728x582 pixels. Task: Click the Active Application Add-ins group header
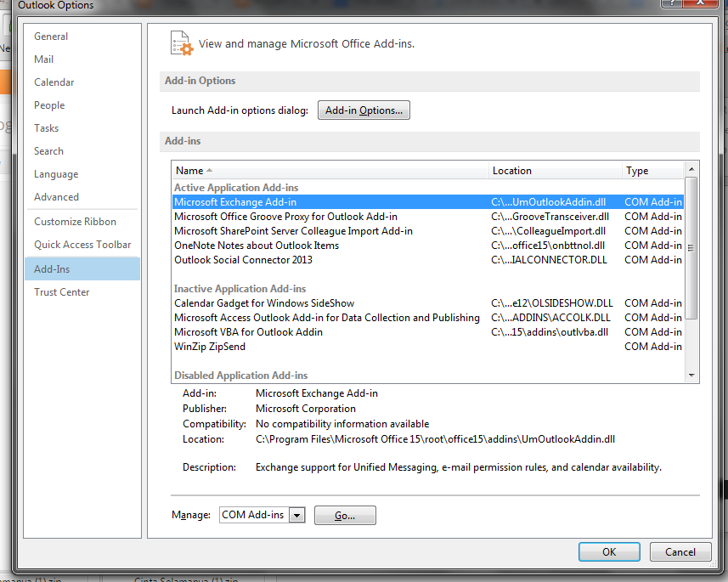coord(236,188)
